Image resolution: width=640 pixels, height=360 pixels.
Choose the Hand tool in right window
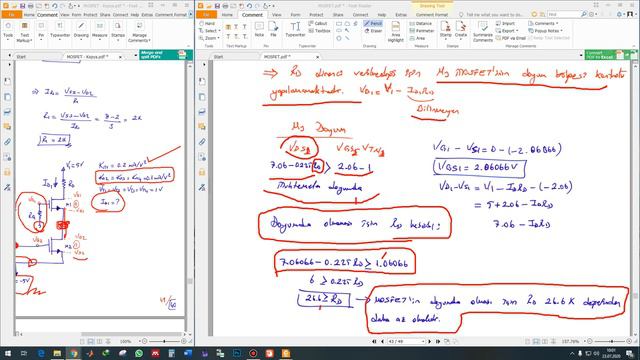click(207, 24)
